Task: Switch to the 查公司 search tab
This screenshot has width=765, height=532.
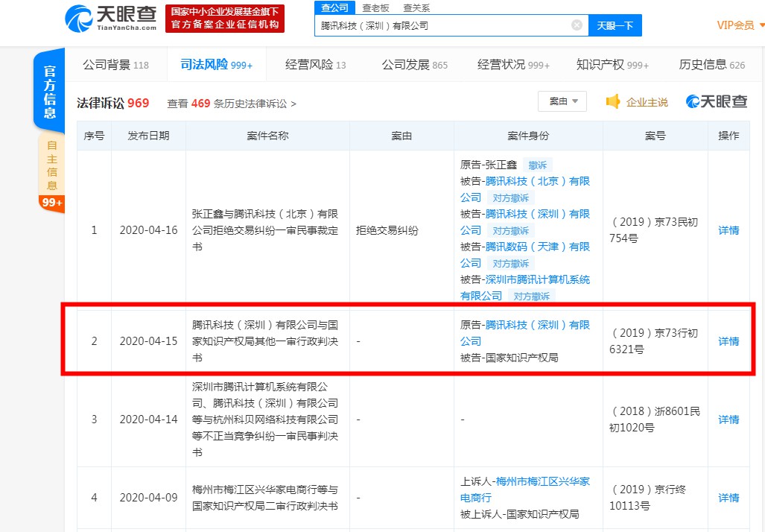Action: coord(334,7)
